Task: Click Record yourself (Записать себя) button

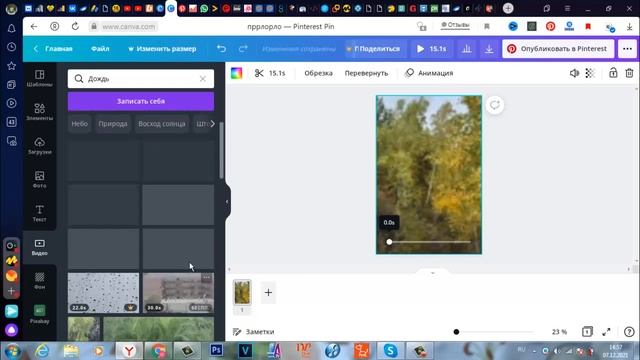Action: [141, 101]
